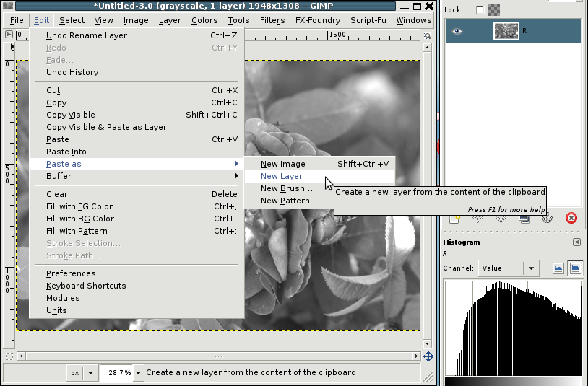Screen dimensions: 588x386
Task: Open the px units dropdown
Action: click(x=82, y=372)
